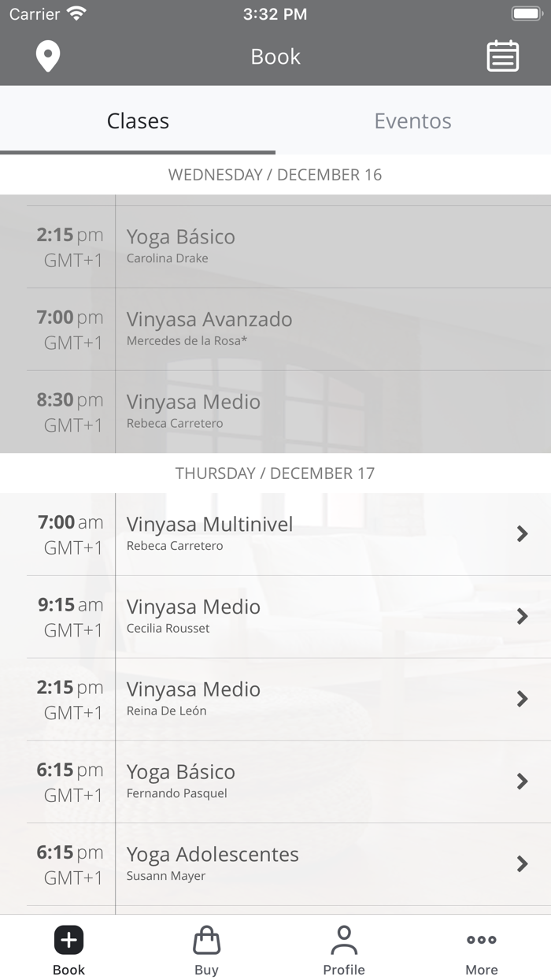
Task: Select the Clases tab
Action: point(138,121)
